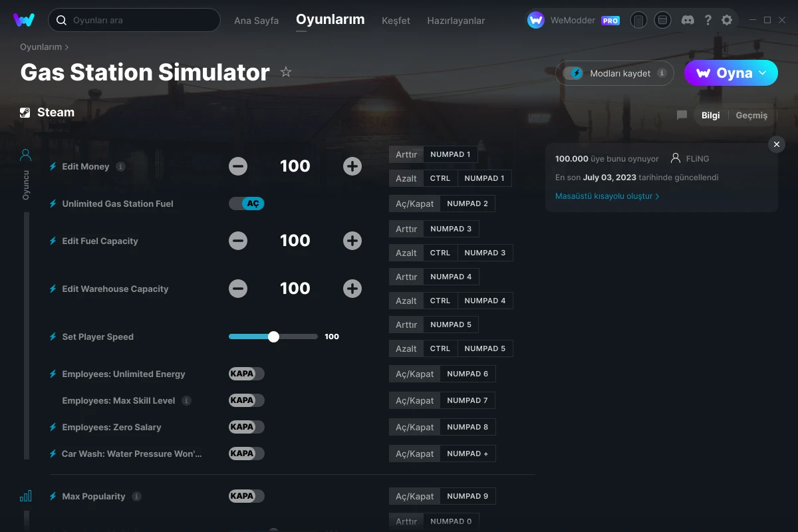Click the Edit Money value field
Viewport: 798px width, 532px height.
295,166
